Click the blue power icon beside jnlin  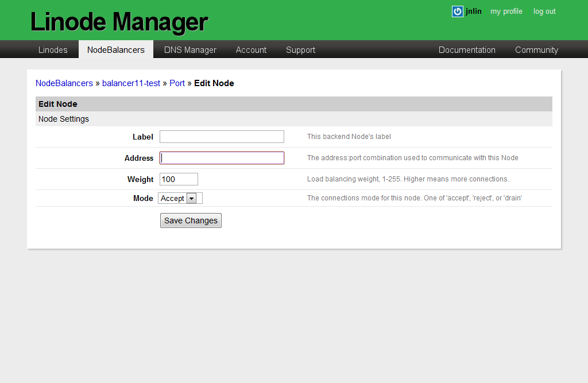[x=458, y=11]
